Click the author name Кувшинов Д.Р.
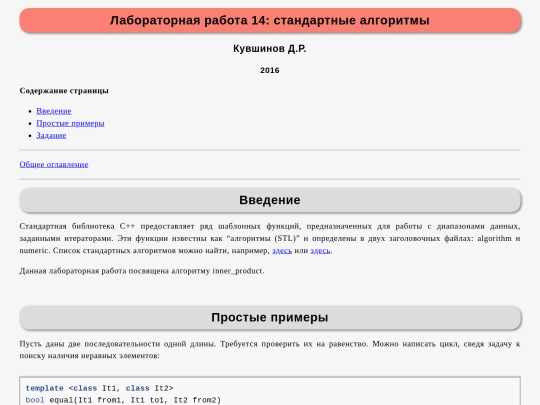 [x=270, y=49]
